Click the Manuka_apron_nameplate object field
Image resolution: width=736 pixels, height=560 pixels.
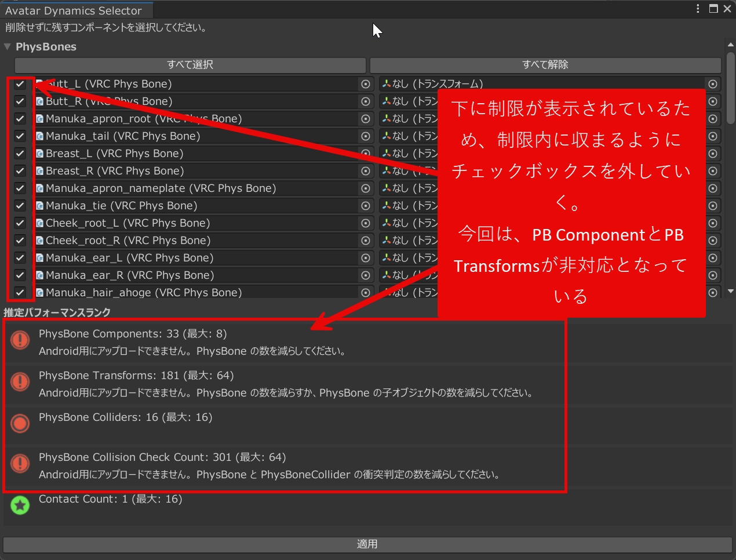196,188
